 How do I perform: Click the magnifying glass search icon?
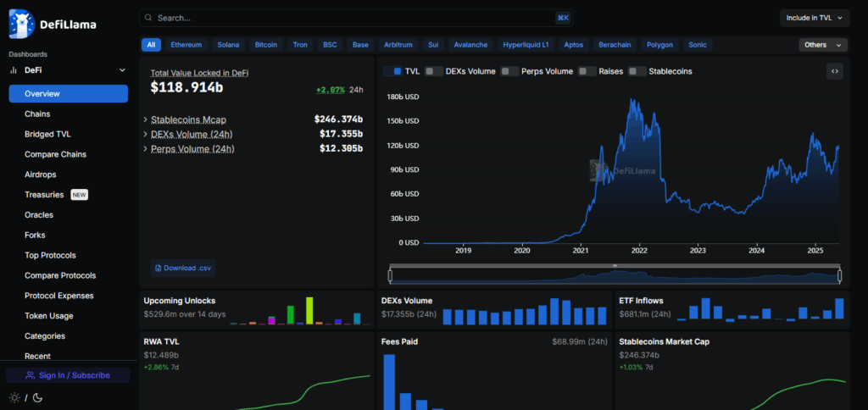click(148, 18)
